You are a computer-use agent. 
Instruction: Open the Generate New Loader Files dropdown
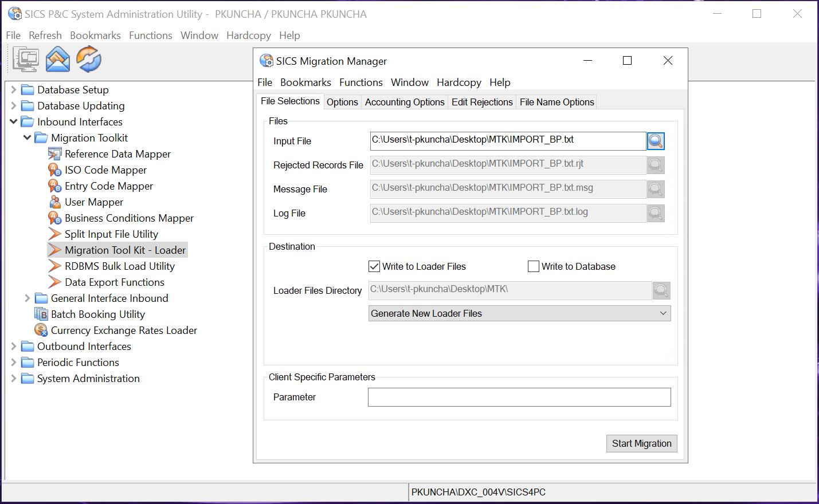pyautogui.click(x=663, y=313)
